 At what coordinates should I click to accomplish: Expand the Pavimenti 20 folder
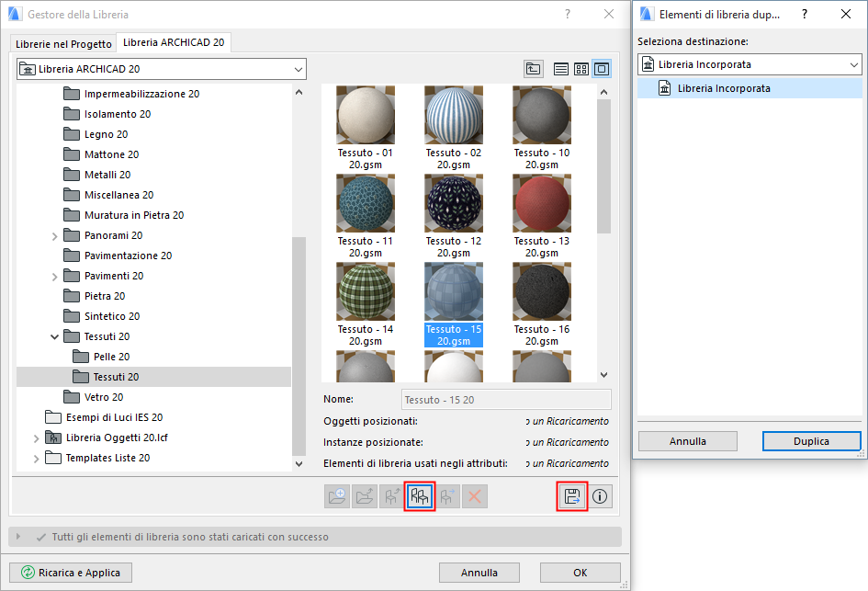[x=54, y=277]
